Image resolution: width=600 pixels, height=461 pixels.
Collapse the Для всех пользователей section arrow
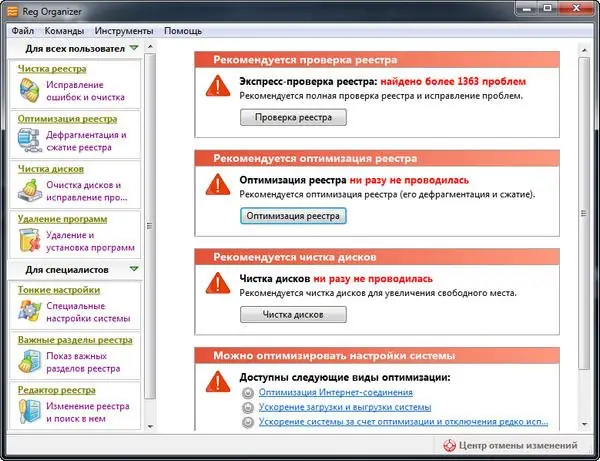point(134,48)
